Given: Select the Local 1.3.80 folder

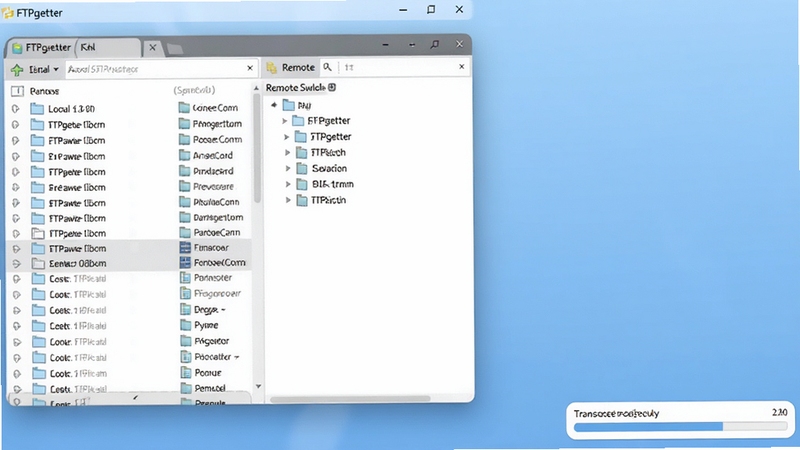Looking at the screenshot, I should tap(63, 109).
